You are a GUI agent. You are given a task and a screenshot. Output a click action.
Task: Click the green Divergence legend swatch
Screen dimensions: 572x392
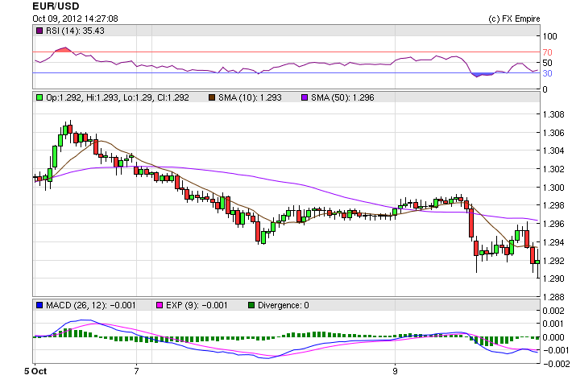click(x=251, y=305)
